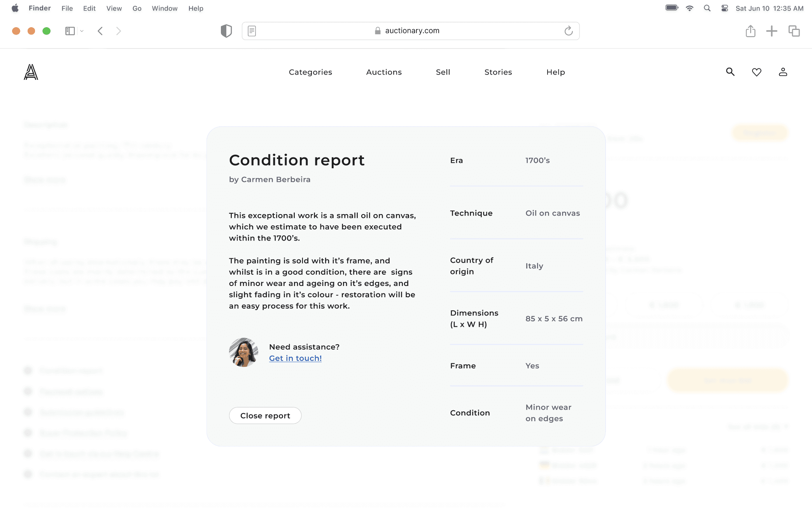
Task: Click the Auctionary logo
Action: pos(31,72)
